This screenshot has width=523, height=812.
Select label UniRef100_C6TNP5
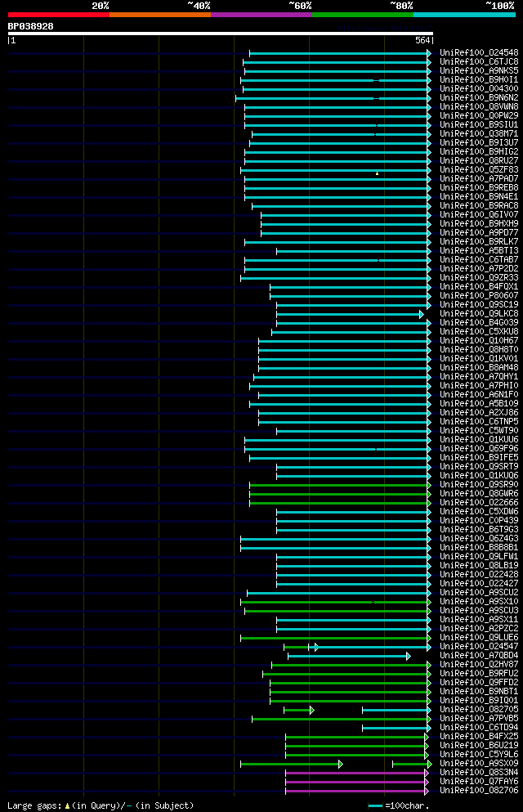click(x=479, y=421)
